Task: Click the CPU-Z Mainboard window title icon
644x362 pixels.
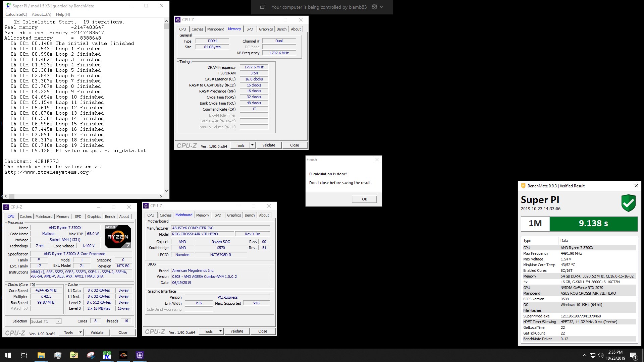Action: [146, 206]
